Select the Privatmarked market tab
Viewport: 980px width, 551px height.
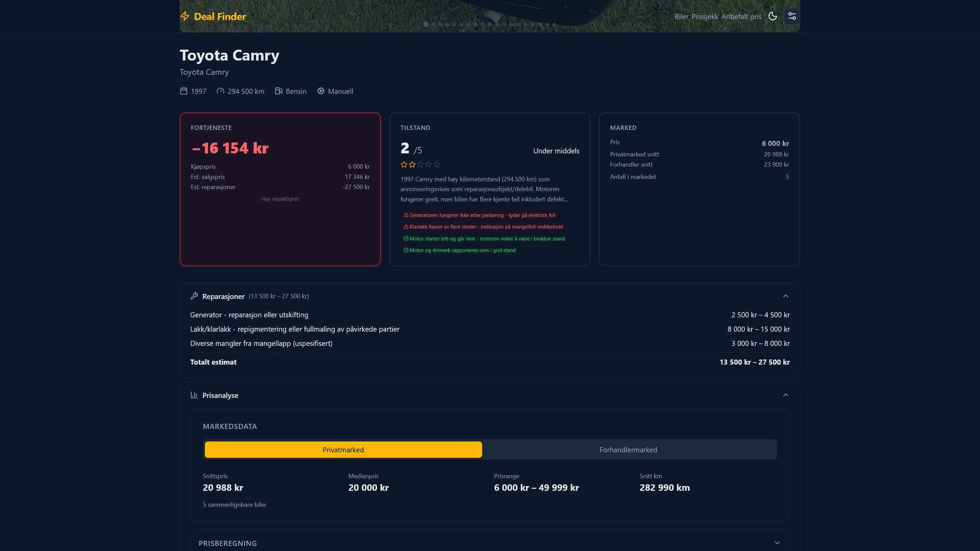point(343,449)
